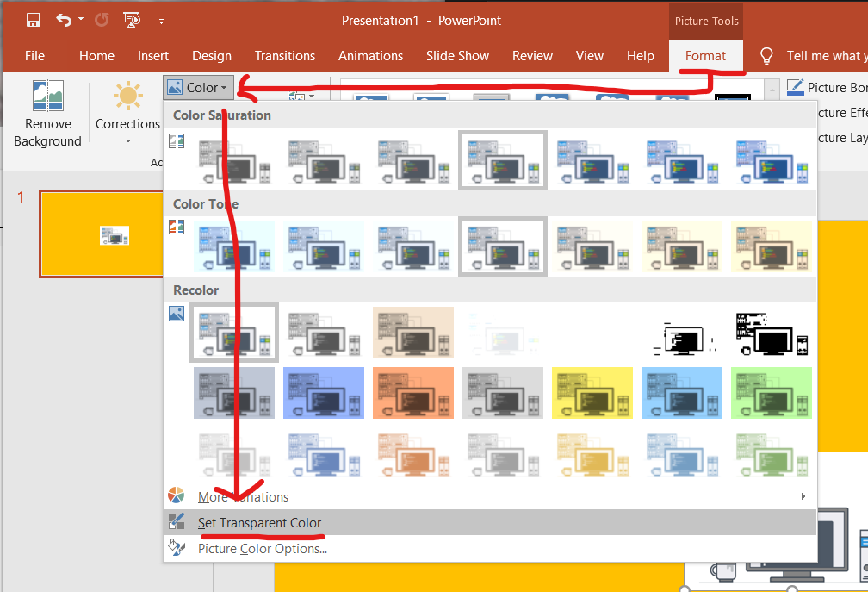Switch to the Insert tab
This screenshot has height=592, width=868.
click(x=152, y=56)
